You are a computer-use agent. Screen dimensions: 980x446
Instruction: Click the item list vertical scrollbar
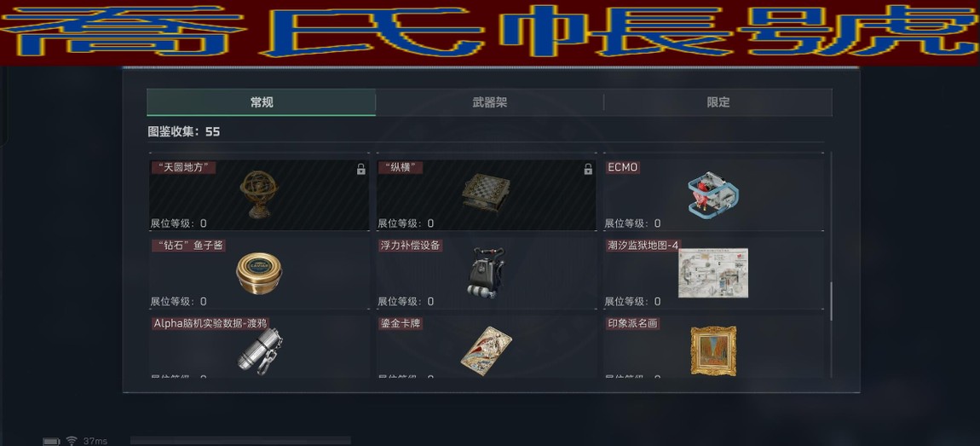(x=831, y=302)
